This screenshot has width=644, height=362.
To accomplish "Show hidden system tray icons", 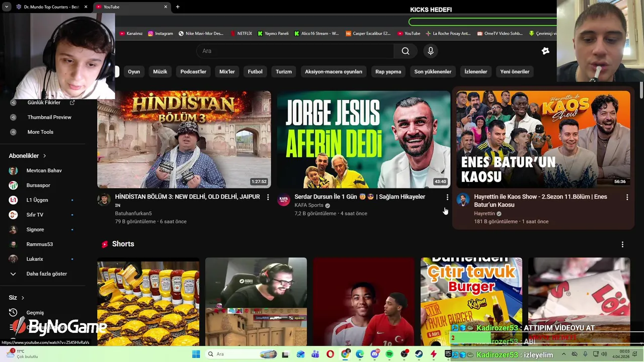I will click(x=563, y=354).
